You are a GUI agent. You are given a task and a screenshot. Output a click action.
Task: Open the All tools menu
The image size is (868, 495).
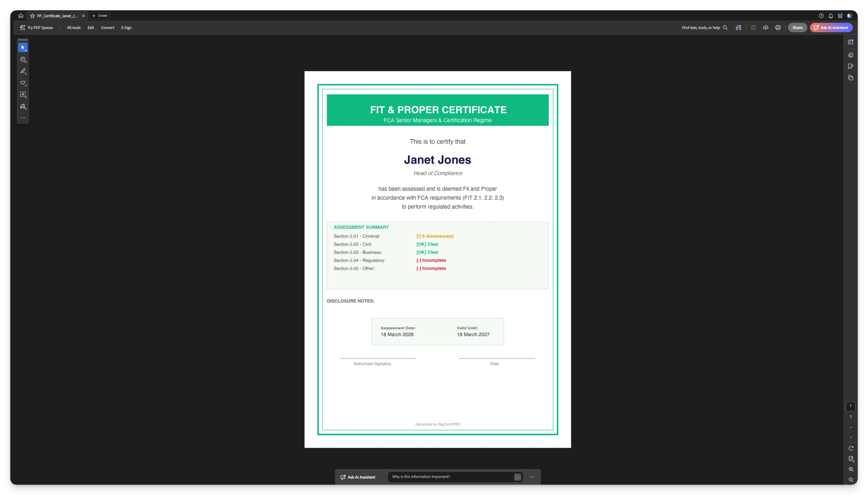click(x=74, y=28)
